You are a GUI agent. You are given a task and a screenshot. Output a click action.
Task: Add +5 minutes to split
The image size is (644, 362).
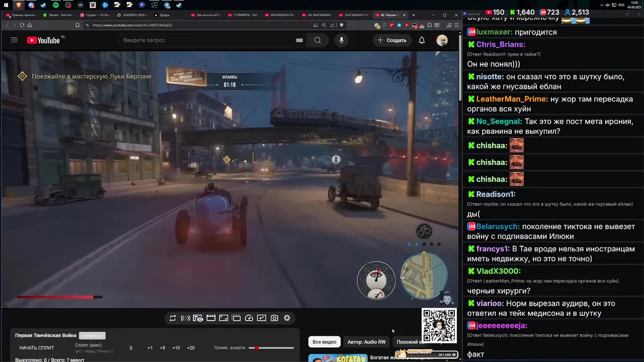click(x=163, y=348)
